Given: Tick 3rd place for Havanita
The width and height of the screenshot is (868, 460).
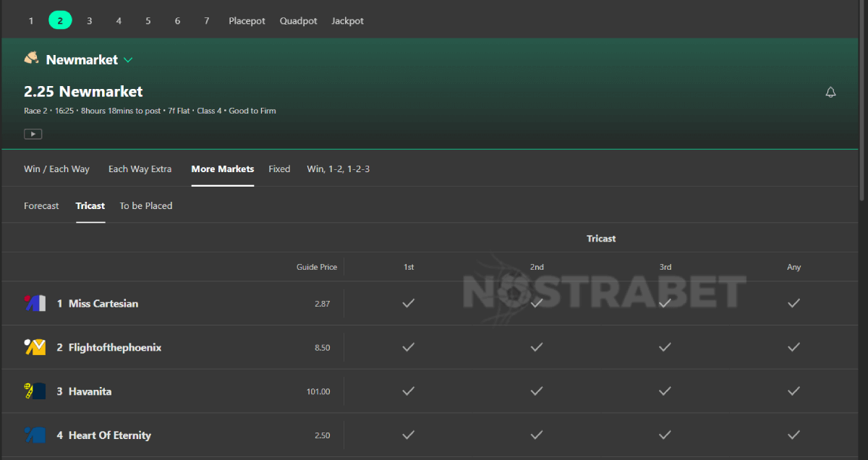Looking at the screenshot, I should [x=665, y=391].
